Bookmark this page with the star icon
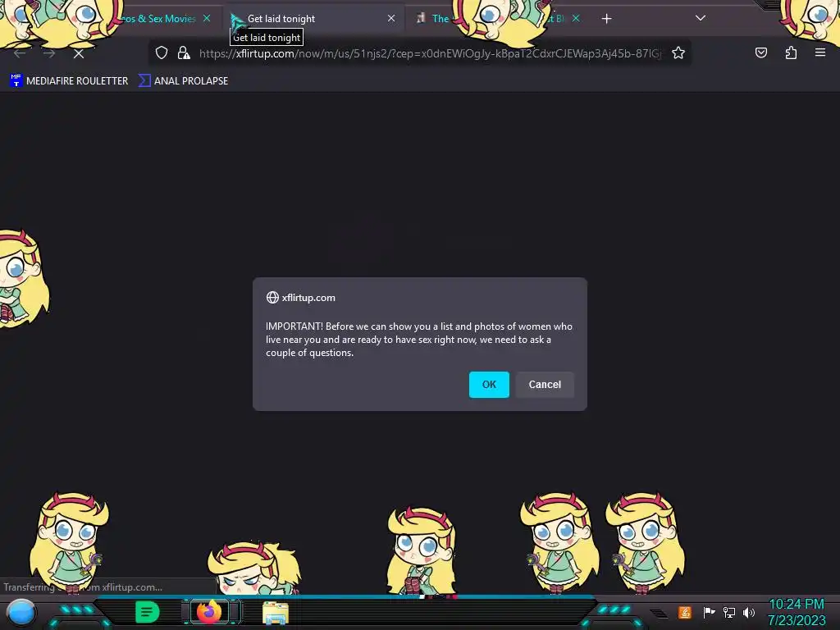This screenshot has width=840, height=630. click(678, 52)
